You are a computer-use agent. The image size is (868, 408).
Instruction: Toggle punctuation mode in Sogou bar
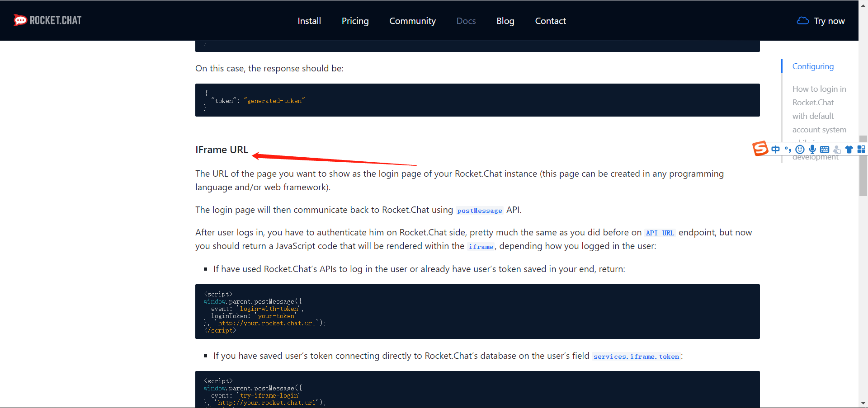[x=788, y=149]
